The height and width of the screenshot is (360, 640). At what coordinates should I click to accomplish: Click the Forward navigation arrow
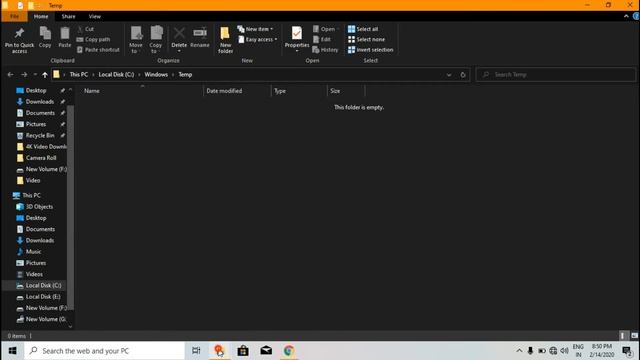(x=24, y=75)
